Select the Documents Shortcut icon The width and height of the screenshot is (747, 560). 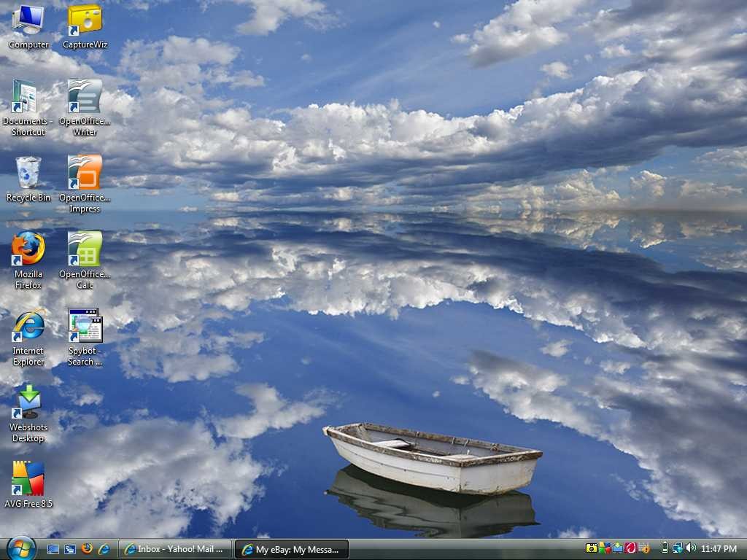tap(28, 108)
